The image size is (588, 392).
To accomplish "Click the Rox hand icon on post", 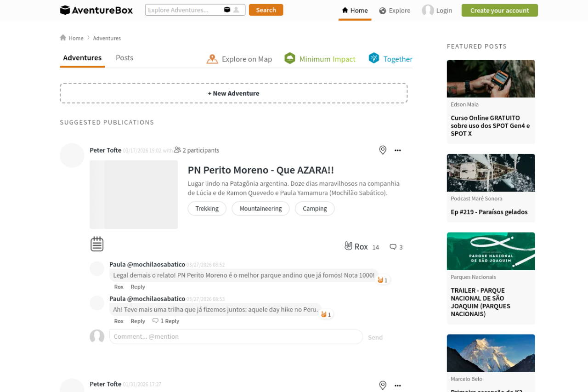I will (x=349, y=246).
